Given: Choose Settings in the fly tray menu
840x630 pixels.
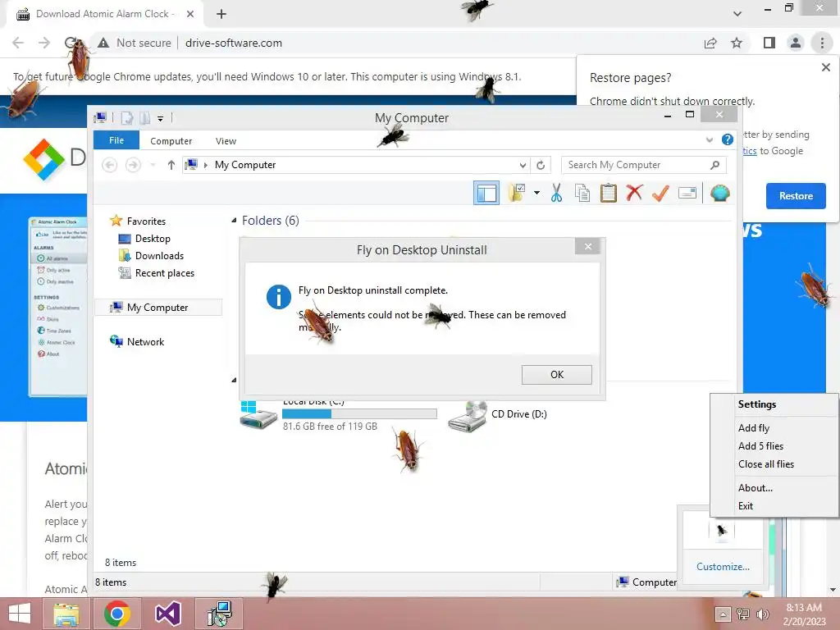Looking at the screenshot, I should [757, 404].
